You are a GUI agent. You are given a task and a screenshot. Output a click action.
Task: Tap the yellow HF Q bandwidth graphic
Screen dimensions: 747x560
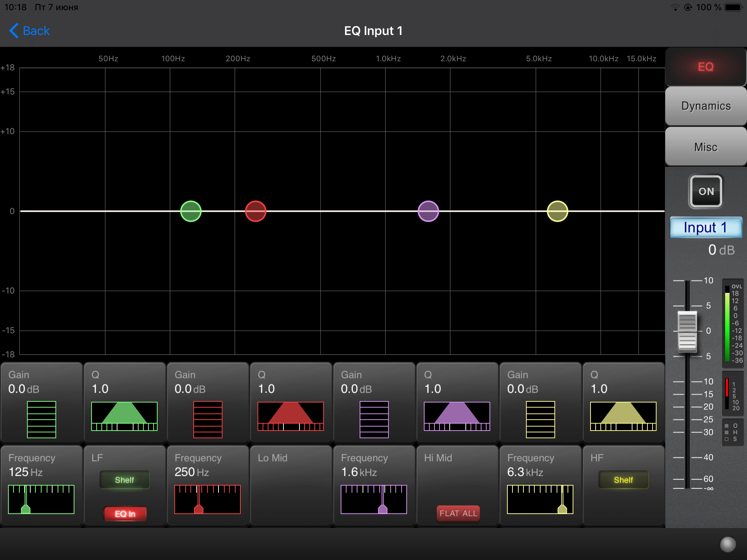coord(623,416)
